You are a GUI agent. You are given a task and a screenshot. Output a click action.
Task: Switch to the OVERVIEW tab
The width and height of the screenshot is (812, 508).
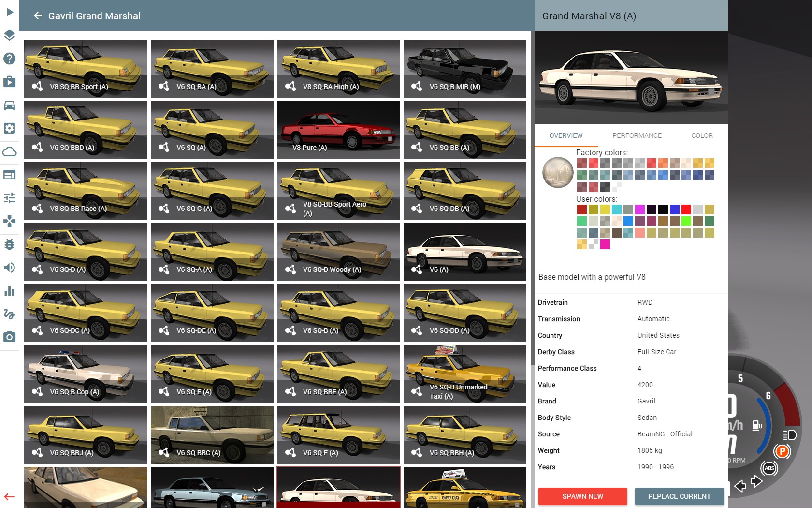[566, 135]
